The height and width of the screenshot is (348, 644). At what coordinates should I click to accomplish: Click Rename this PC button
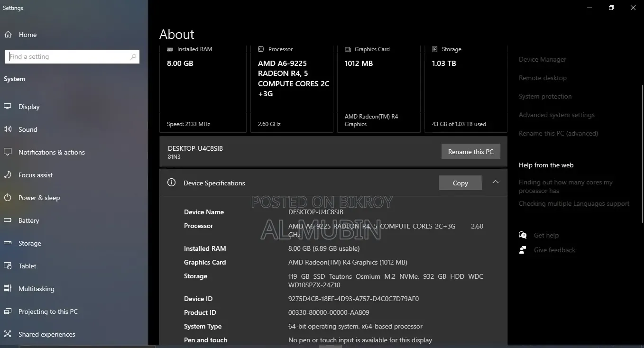pyautogui.click(x=471, y=152)
